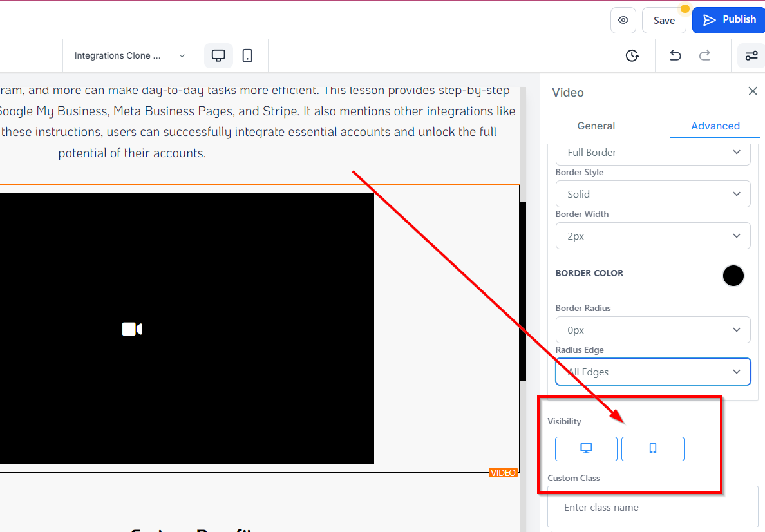
Task: Open the settings sliders icon
Action: pos(751,56)
